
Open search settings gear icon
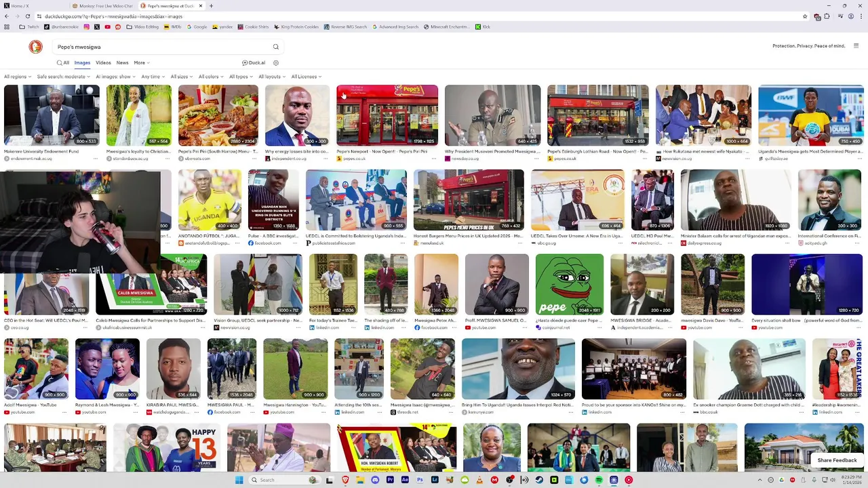coord(276,63)
